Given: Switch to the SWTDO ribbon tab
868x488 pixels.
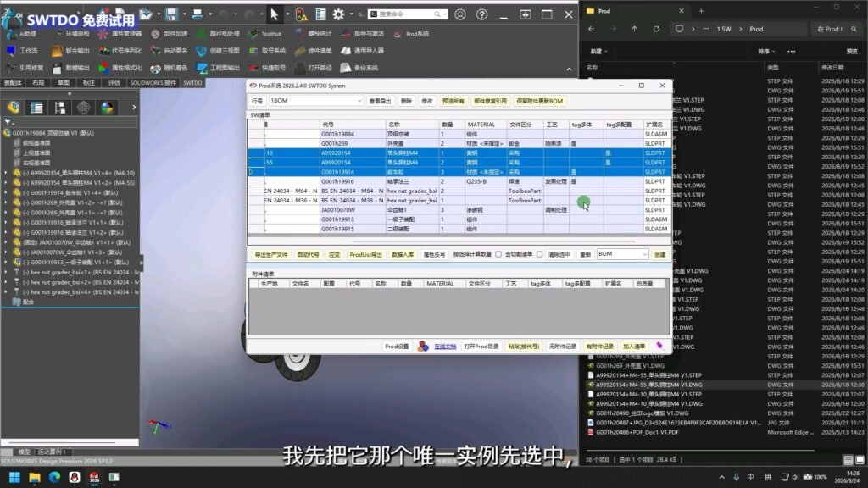Looking at the screenshot, I should click(x=192, y=83).
